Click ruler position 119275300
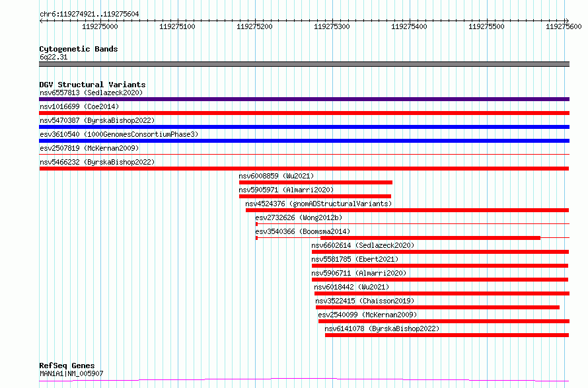 point(332,26)
